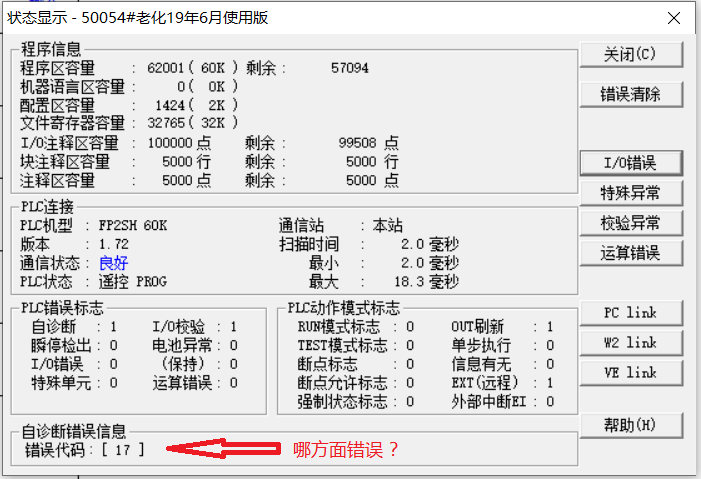The image size is (701, 479).
Task: Click the maximum scan time 18.3 value
Action: click(408, 282)
